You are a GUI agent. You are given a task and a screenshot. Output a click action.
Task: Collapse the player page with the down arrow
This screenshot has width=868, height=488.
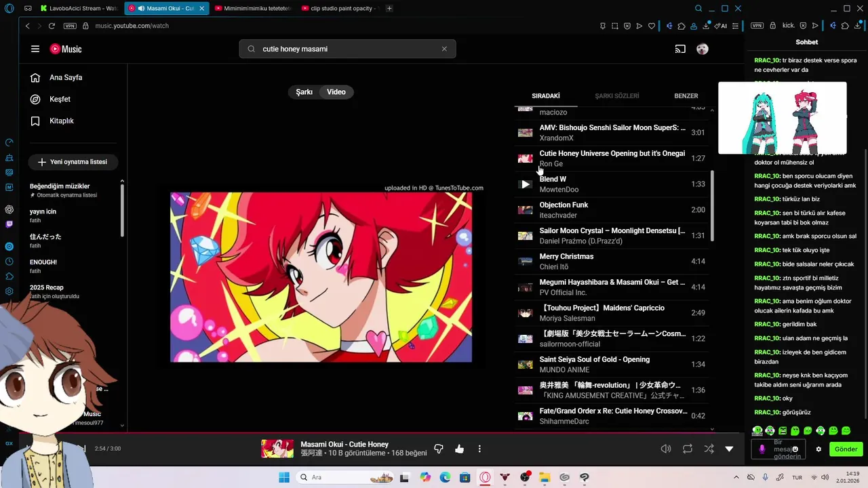(729, 449)
